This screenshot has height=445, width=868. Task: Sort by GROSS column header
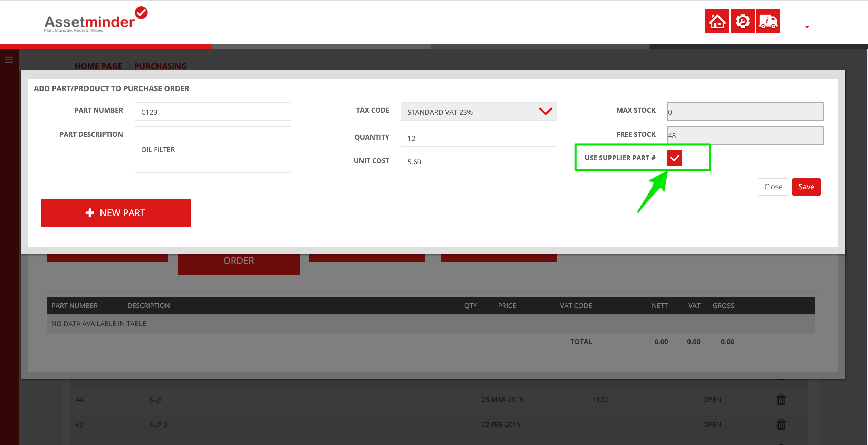coord(723,306)
